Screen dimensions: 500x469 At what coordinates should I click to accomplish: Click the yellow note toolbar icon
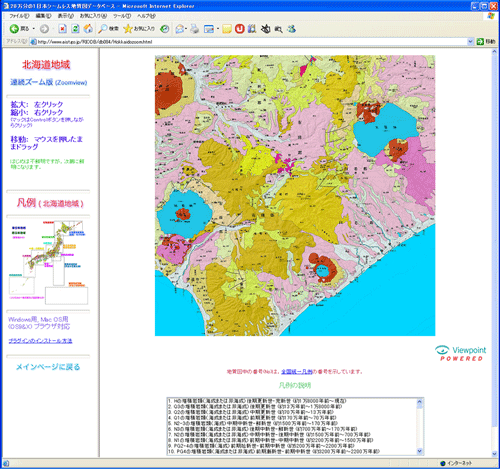227,29
